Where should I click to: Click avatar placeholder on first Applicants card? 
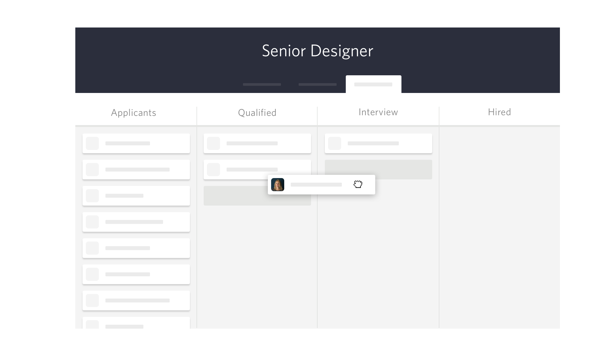point(92,143)
